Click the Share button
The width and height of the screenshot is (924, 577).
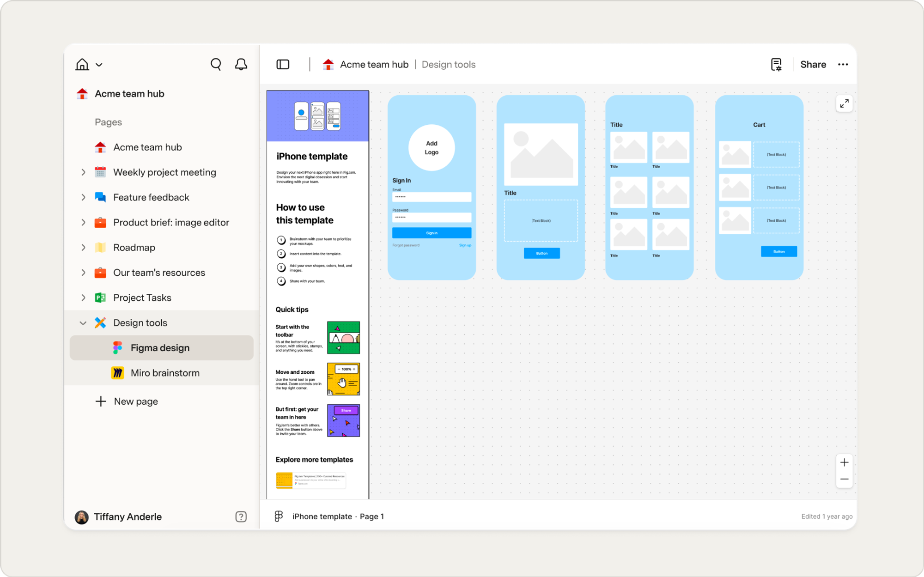(x=813, y=64)
